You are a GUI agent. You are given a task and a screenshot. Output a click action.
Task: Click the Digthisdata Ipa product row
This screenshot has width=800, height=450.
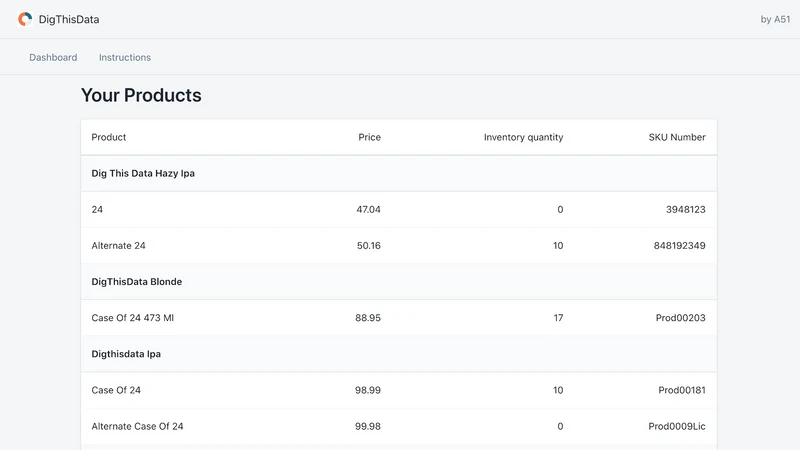pyautogui.click(x=399, y=354)
